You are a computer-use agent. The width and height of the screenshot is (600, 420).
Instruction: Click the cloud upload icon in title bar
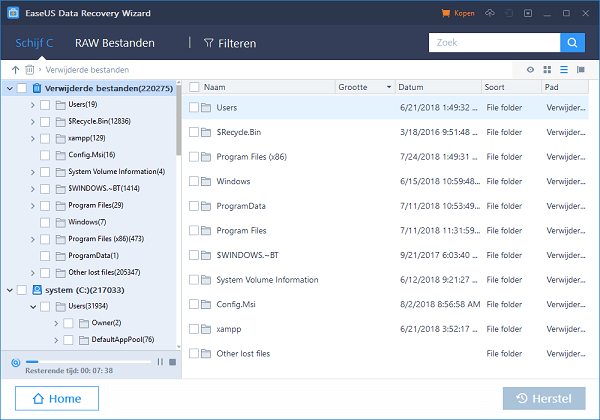489,13
